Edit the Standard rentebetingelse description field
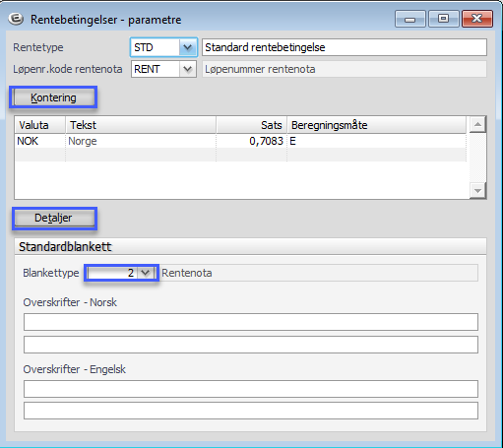 (345, 47)
